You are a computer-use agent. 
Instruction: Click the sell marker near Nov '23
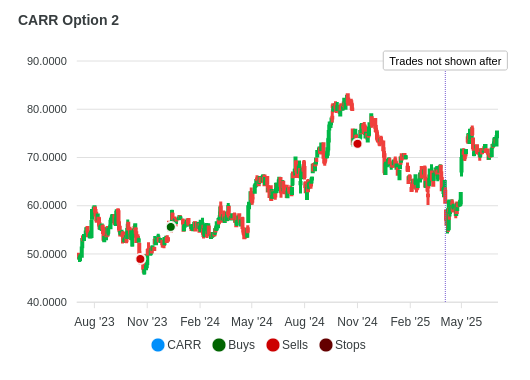coord(140,259)
